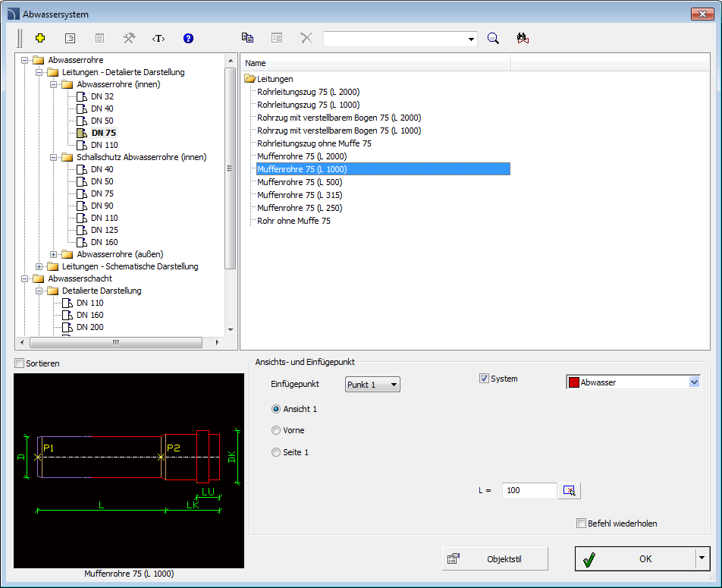This screenshot has height=588, width=722.
Task: Open help with the blue question mark
Action: [x=188, y=39]
